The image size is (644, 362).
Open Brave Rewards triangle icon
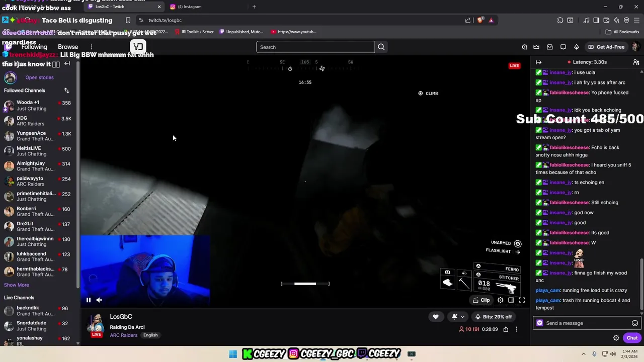pyautogui.click(x=491, y=20)
